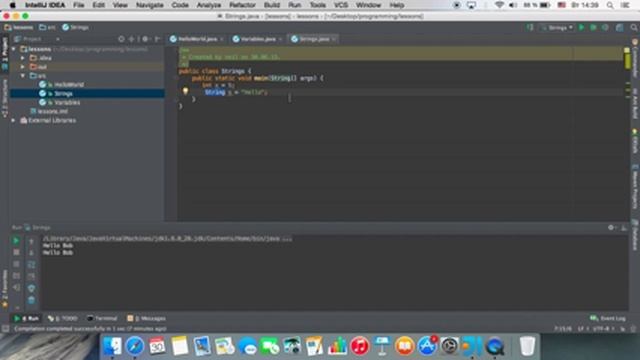This screenshot has height=360, width=640.
Task: Close the Variables.java tab
Action: 280,39
